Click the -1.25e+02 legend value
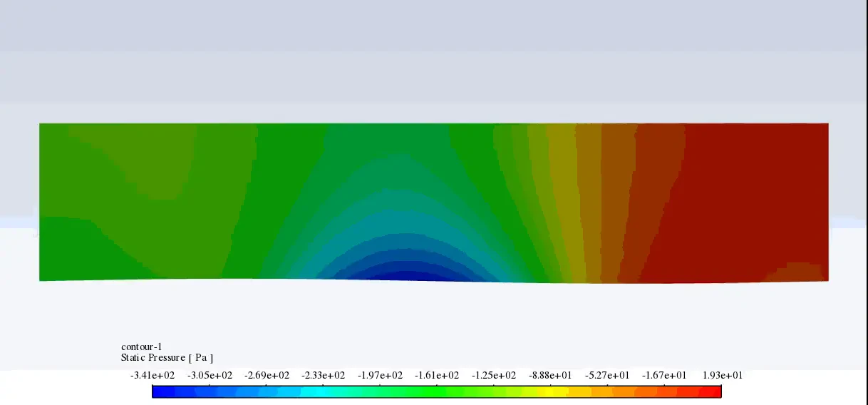 [x=494, y=376]
